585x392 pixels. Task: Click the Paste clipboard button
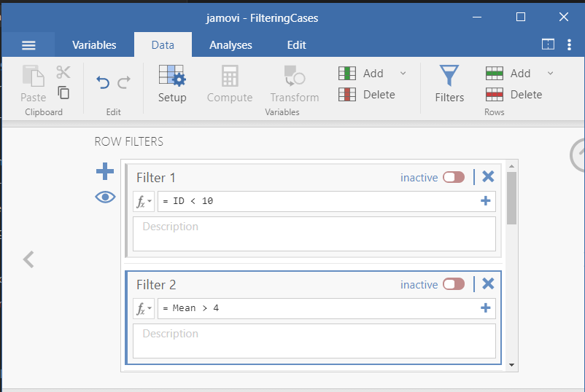pyautogui.click(x=34, y=85)
